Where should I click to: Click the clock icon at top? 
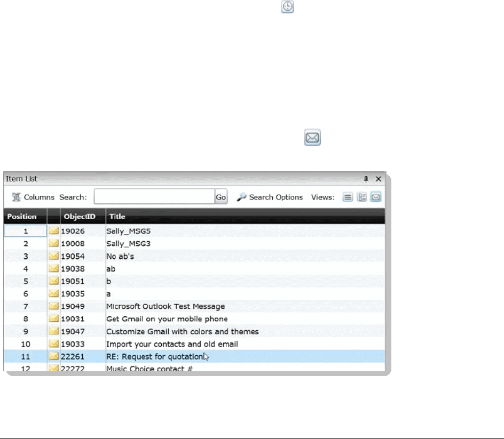pos(287,6)
